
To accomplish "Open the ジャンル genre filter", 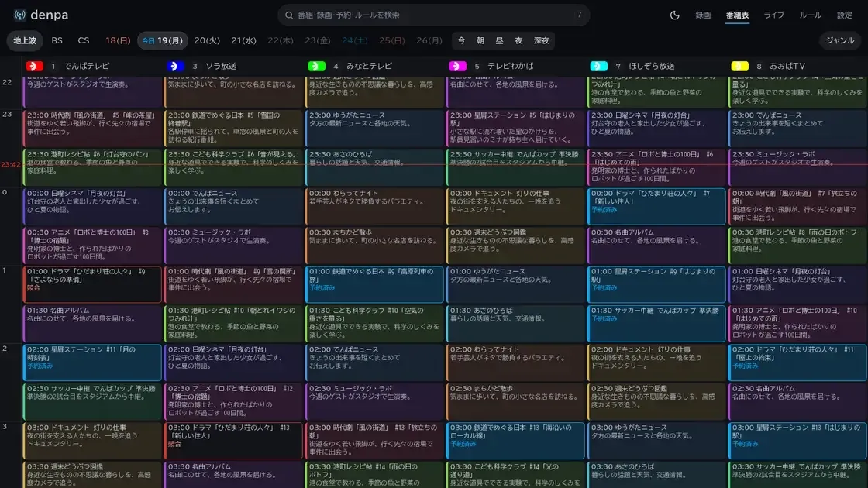I will (x=840, y=40).
